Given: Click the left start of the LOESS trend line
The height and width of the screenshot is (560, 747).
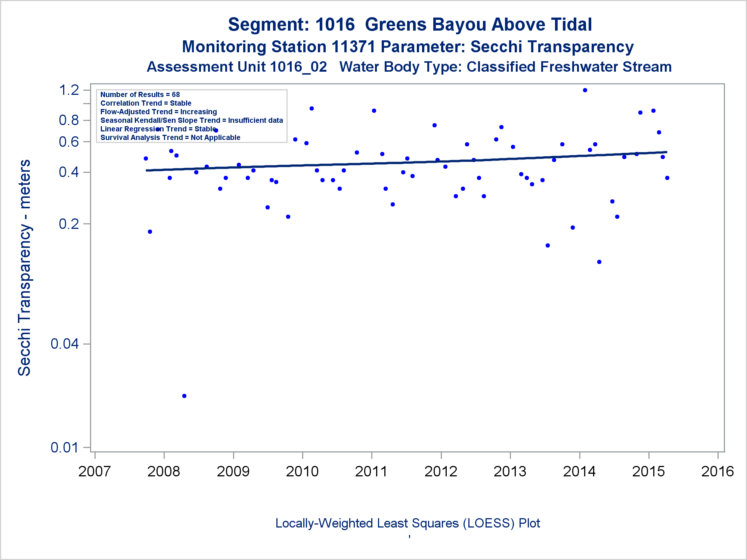Looking at the screenshot, I should [147, 170].
